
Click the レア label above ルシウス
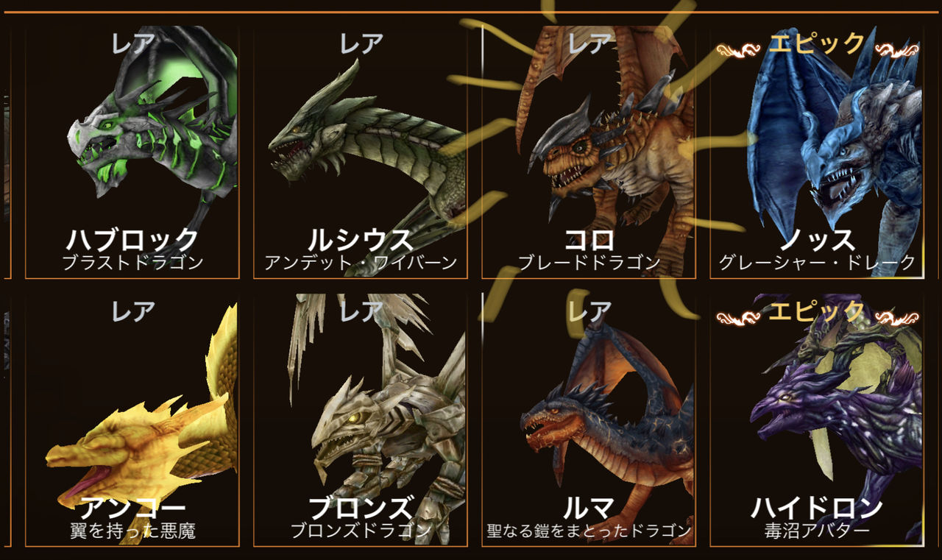(361, 45)
